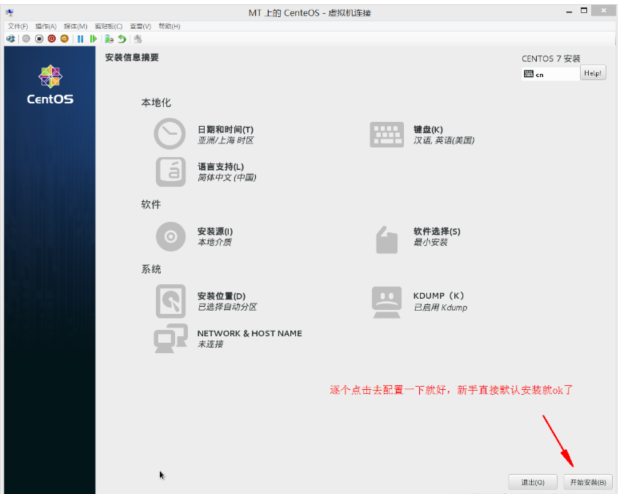Image resolution: width=618 pixels, height=494 pixels.
Task: Open the 操作(A) menu
Action: tap(46, 26)
